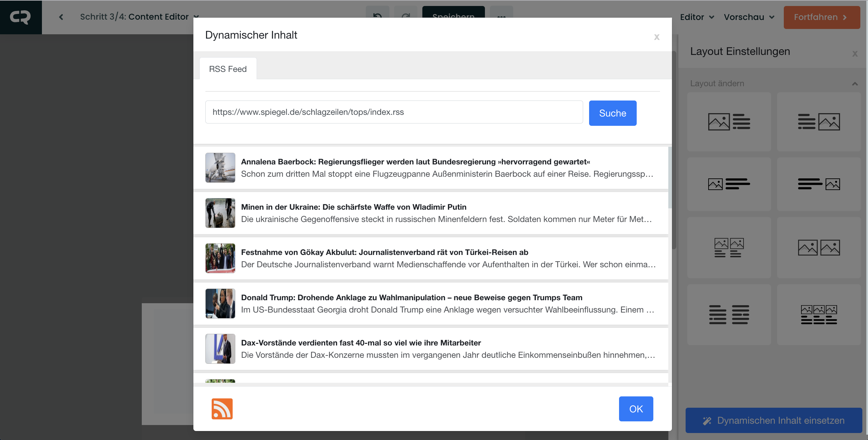Click the Im US-Bundesstaat Georgia description text

447,309
